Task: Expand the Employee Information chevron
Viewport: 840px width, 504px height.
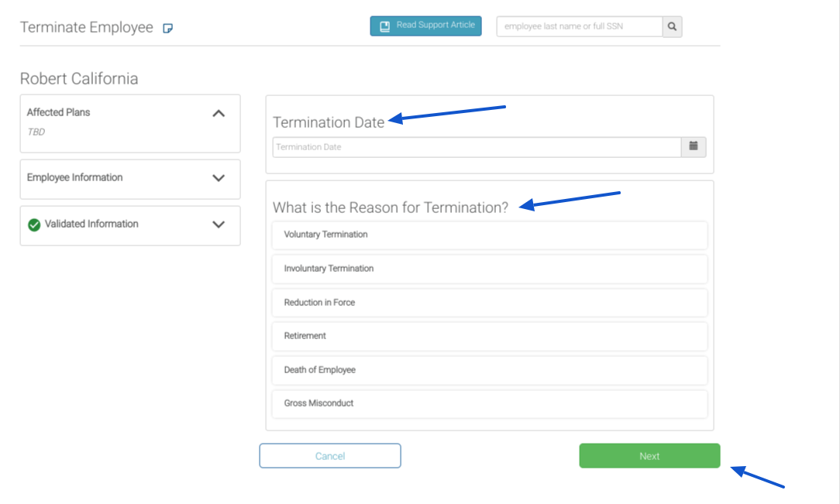Action: click(219, 178)
